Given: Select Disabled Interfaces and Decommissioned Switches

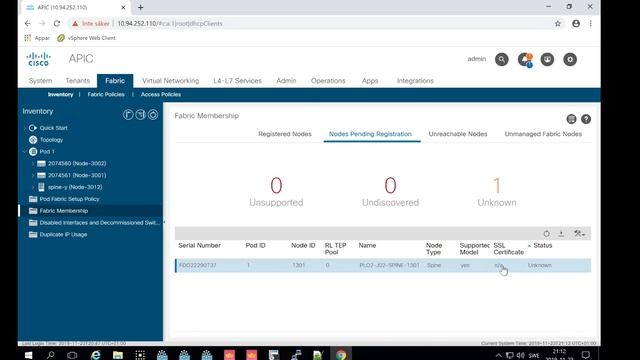Looking at the screenshot, I should pos(100,222).
